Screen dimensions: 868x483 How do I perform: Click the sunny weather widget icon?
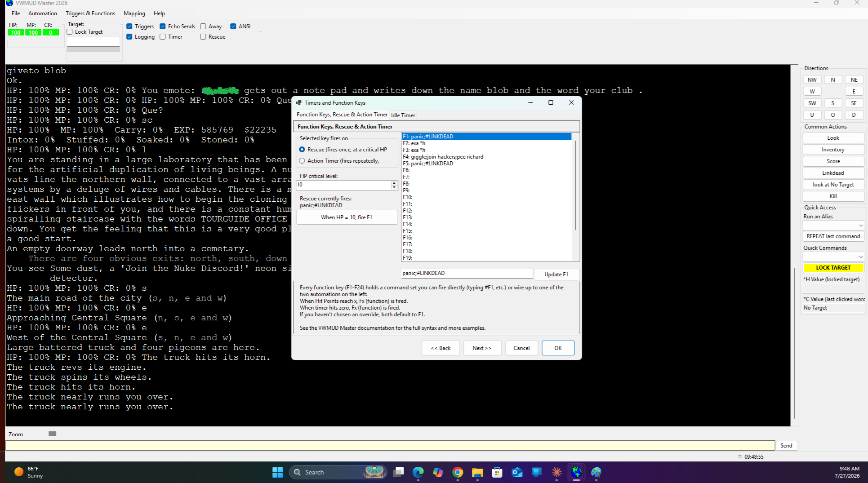19,472
